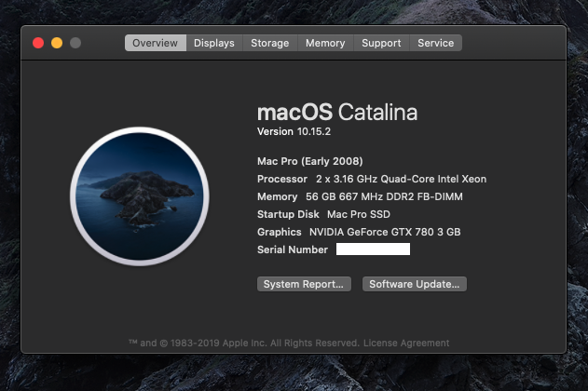Open the License Agreement link
The width and height of the screenshot is (588, 391).
pyautogui.click(x=406, y=343)
